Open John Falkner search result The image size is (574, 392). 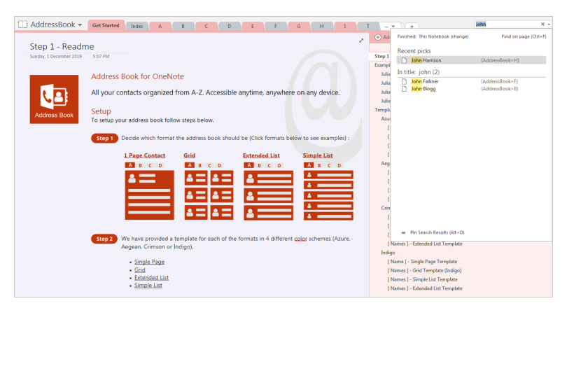pyautogui.click(x=472, y=81)
